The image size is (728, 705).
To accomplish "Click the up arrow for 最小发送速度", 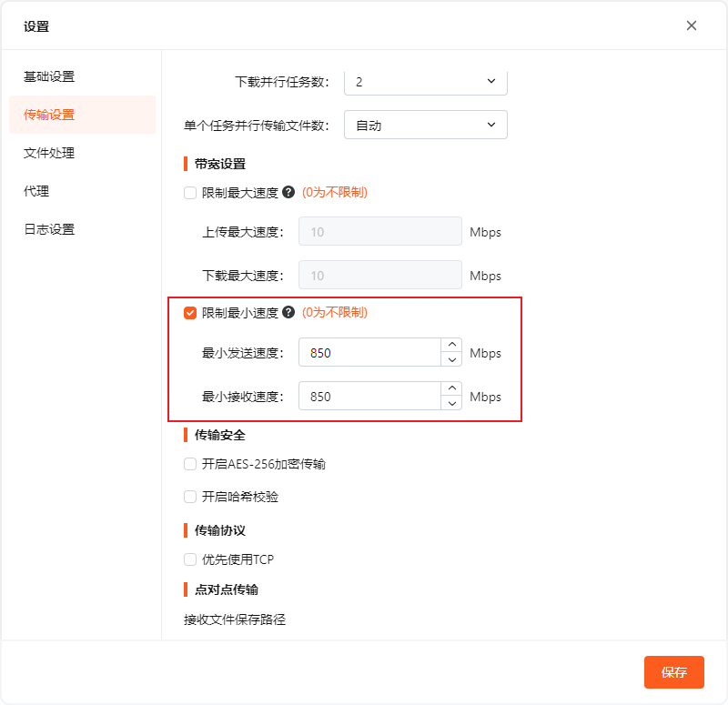I will [451, 345].
